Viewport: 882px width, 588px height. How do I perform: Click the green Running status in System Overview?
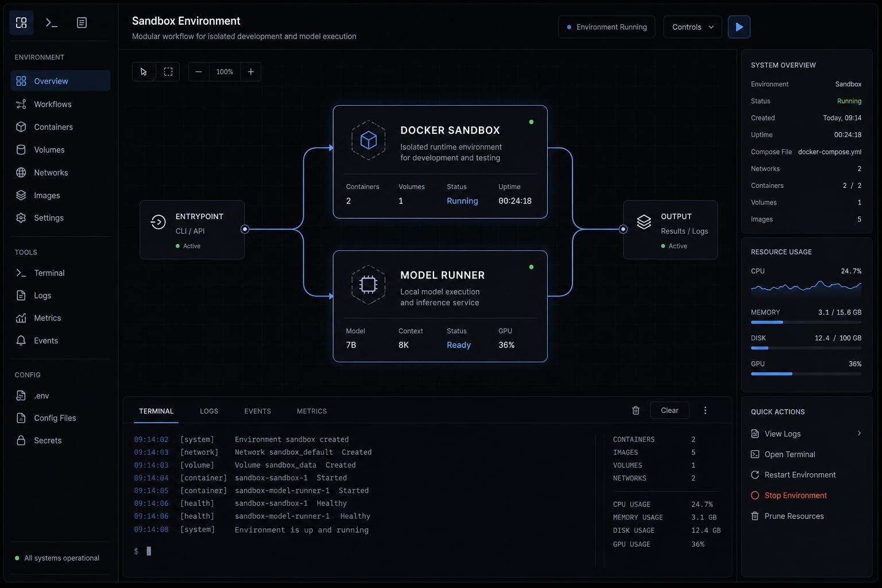(849, 101)
